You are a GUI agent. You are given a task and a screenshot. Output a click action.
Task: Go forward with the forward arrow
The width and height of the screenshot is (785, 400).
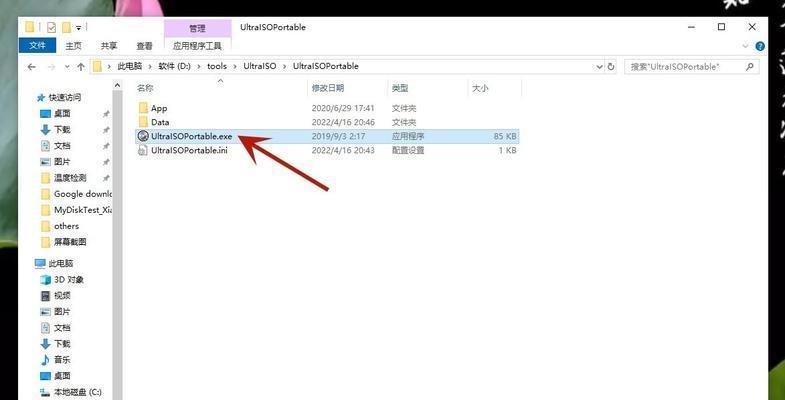(51, 67)
